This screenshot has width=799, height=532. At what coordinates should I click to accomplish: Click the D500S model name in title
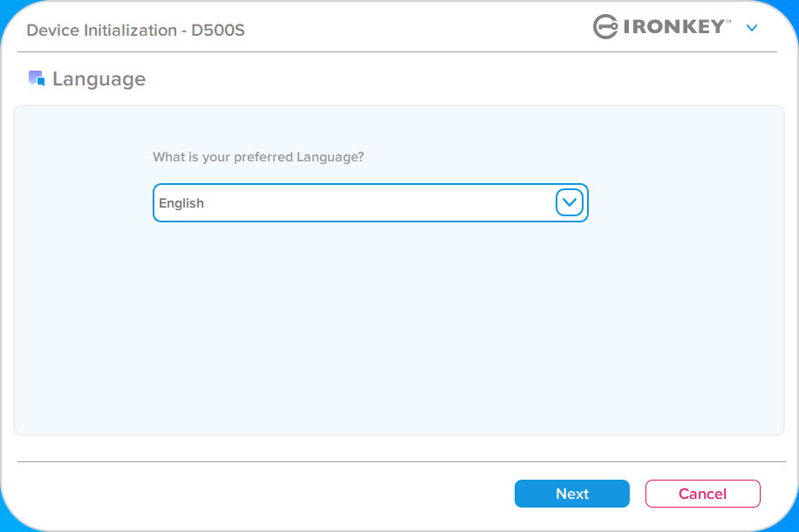(x=217, y=30)
